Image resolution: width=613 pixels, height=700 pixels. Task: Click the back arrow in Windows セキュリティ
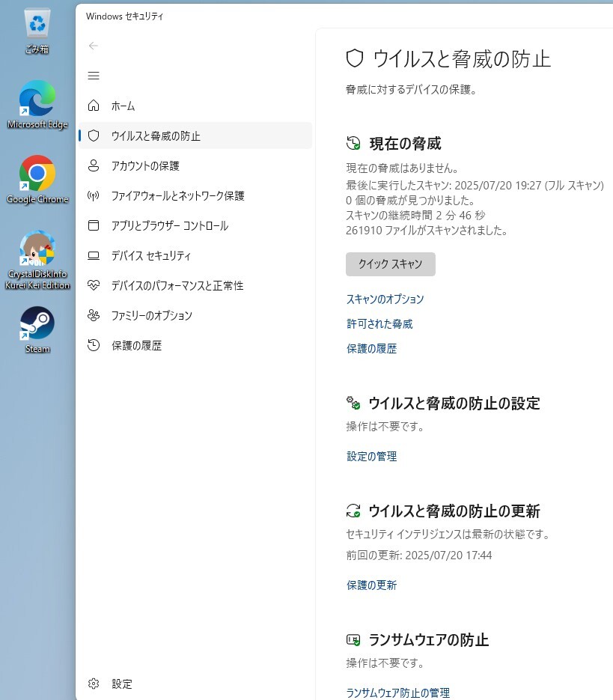click(x=94, y=46)
